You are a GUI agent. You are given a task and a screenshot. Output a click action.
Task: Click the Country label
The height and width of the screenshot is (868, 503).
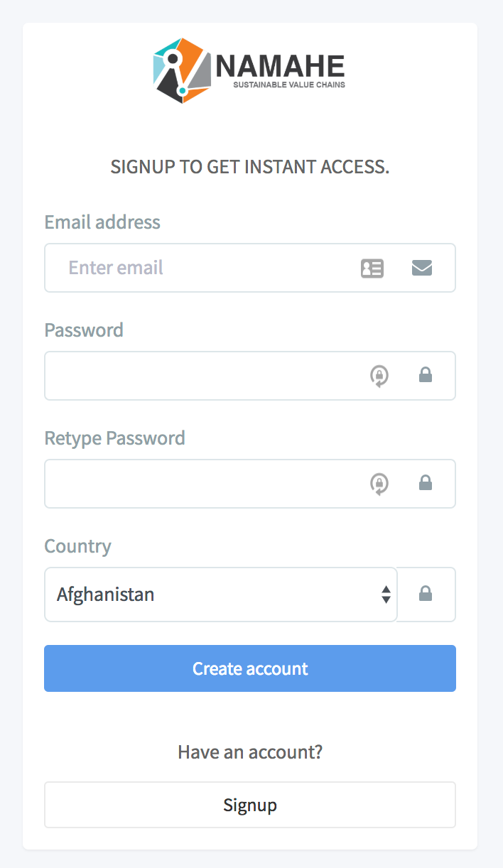[x=78, y=546]
